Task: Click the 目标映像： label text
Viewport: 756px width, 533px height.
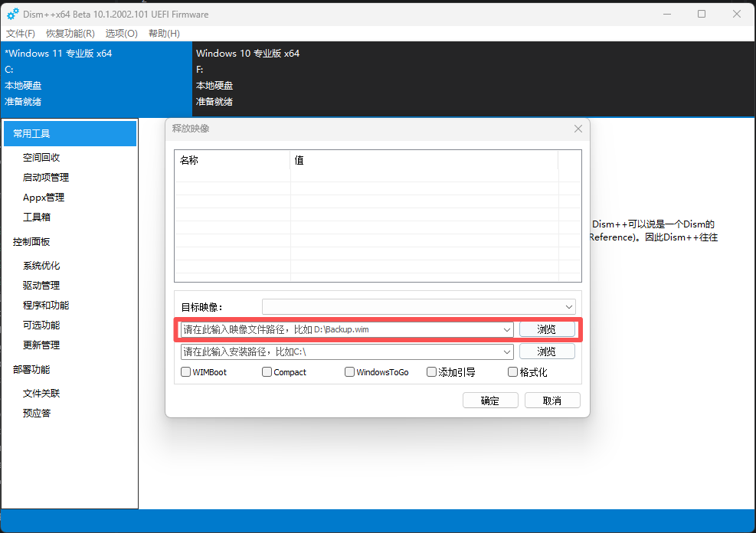Action: [x=202, y=307]
